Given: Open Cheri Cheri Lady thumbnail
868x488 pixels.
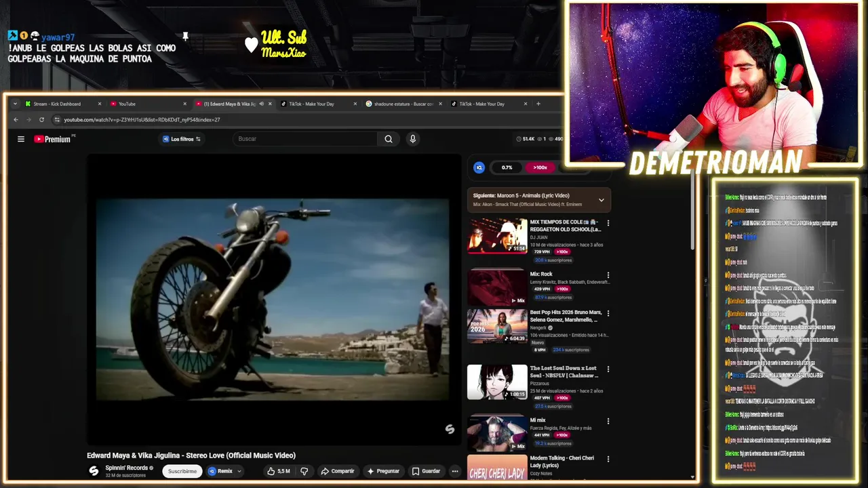Looking at the screenshot, I should pyautogui.click(x=497, y=467).
